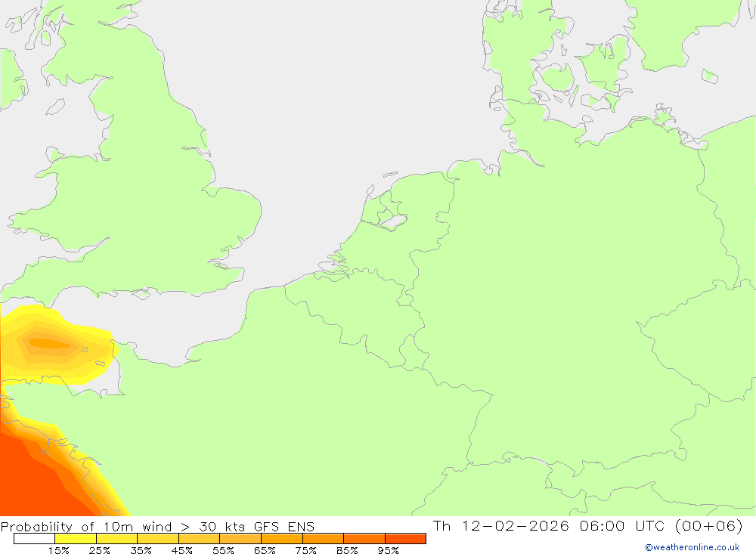The image size is (756, 554).
Task: Pick the 65–75% orange legend swatch
Action: (x=282, y=539)
